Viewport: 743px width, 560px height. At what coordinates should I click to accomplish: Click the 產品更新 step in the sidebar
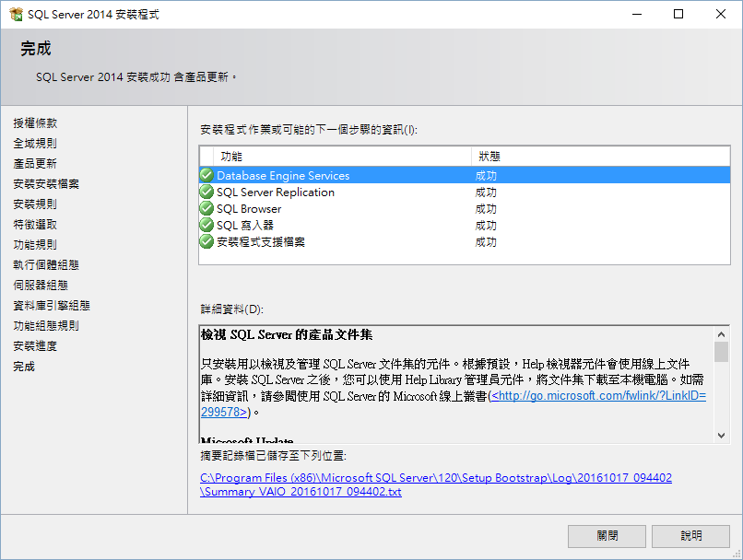35,164
